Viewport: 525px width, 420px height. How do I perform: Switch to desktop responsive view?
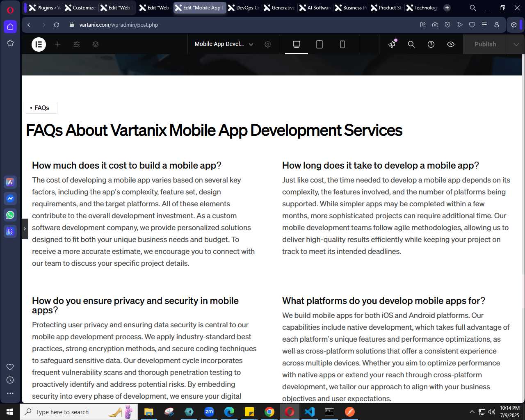pyautogui.click(x=297, y=44)
